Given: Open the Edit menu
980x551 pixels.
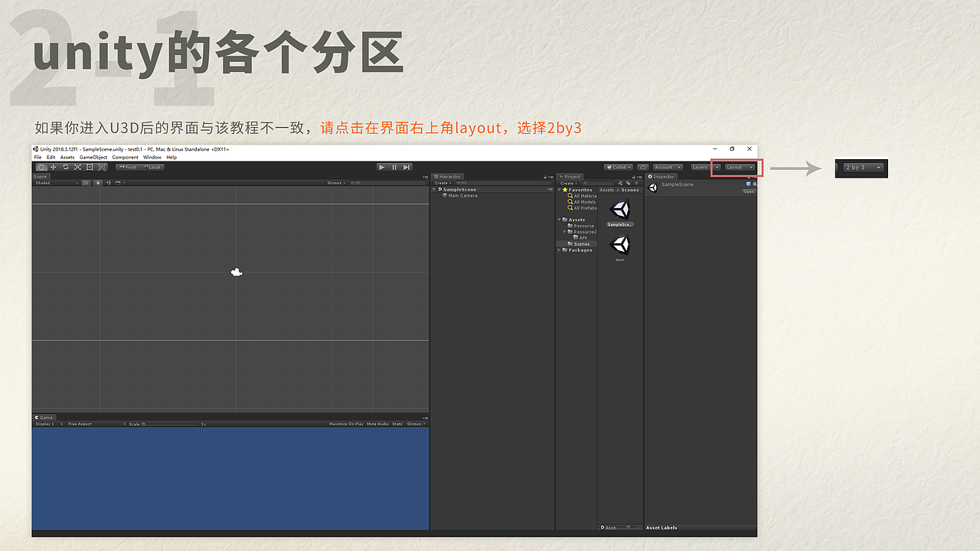Looking at the screenshot, I should tap(51, 157).
